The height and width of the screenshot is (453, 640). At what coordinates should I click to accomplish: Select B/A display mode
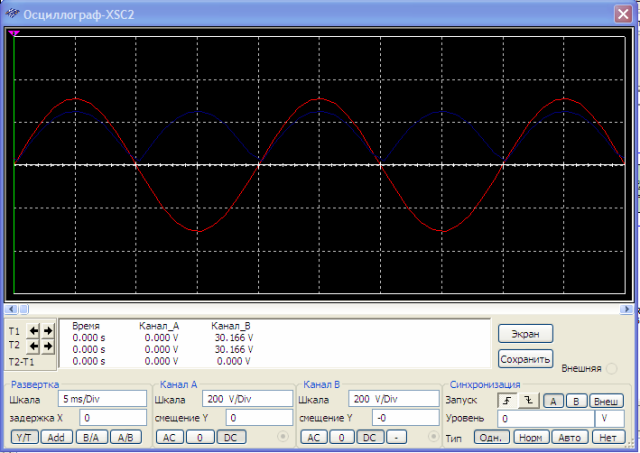(91, 437)
